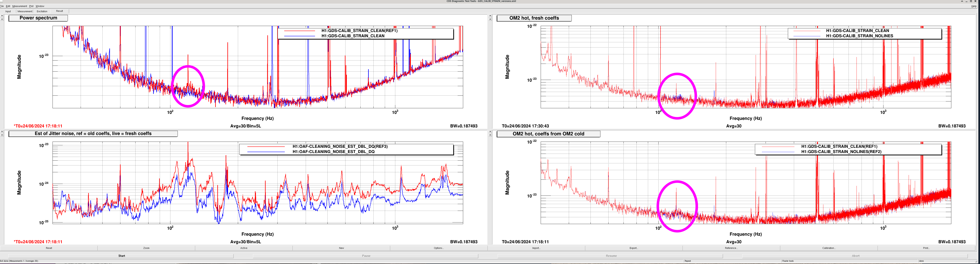Select the 'Est of Jitter noise' plot title
The height and width of the screenshot is (264, 980).
click(x=93, y=133)
